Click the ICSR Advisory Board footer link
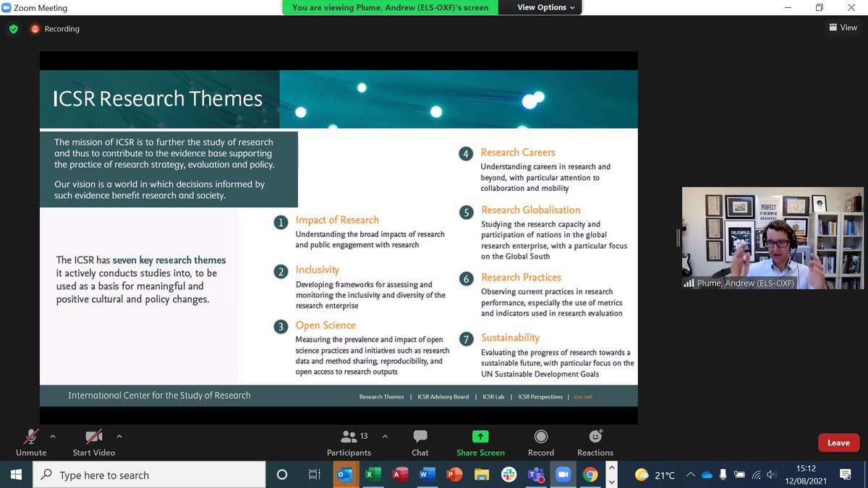This screenshot has width=868, height=488. [x=443, y=397]
